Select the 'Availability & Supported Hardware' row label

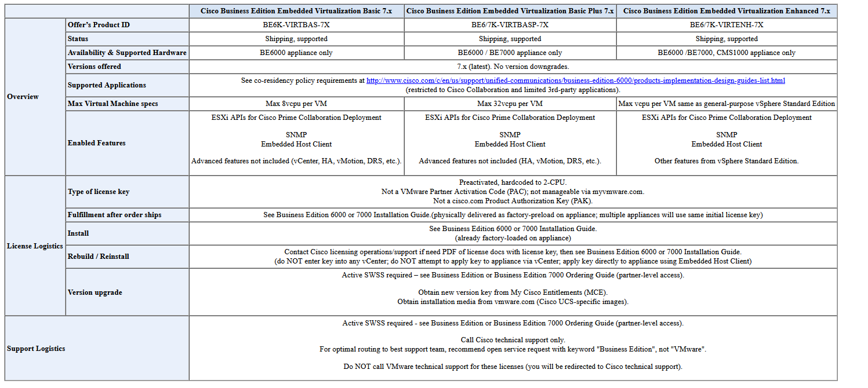click(127, 53)
